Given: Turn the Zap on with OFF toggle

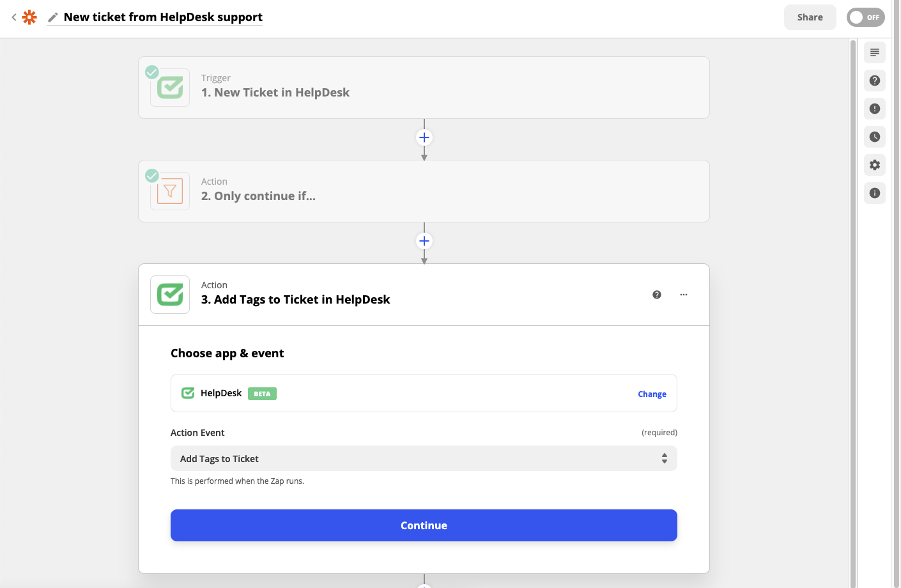Looking at the screenshot, I should pyautogui.click(x=865, y=17).
